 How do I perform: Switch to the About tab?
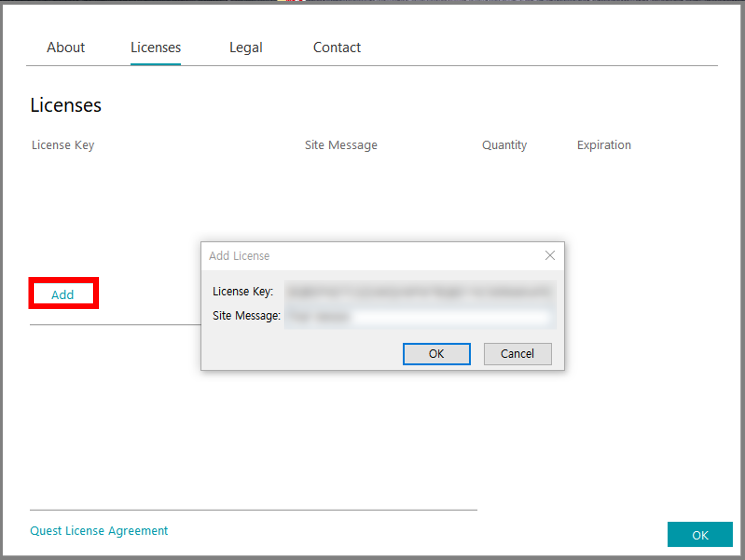[66, 47]
